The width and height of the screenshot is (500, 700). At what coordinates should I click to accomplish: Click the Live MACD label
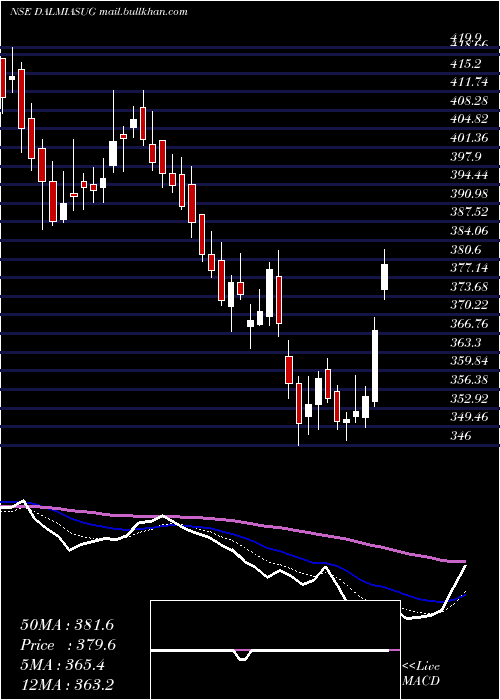click(x=421, y=674)
